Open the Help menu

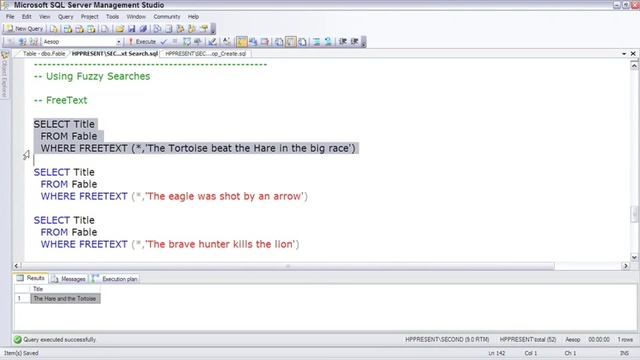click(x=193, y=17)
